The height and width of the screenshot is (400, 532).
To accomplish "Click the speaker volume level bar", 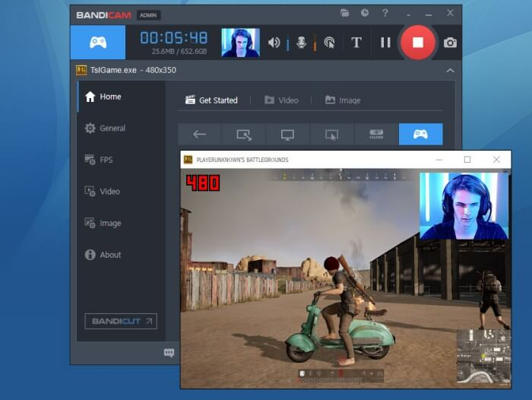I will coord(288,44).
